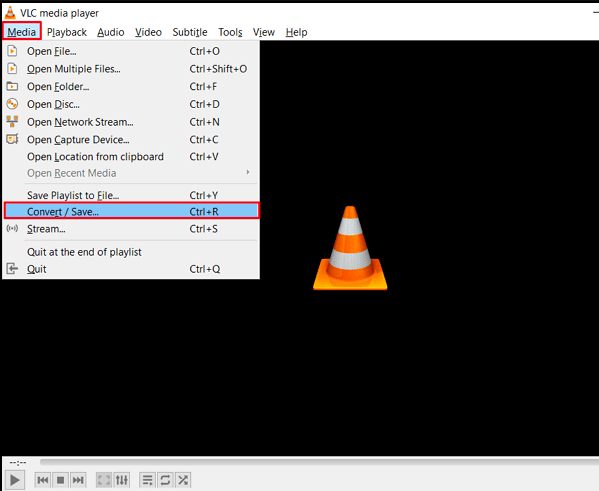The width and height of the screenshot is (599, 491).
Task: Choose Open File... menu entry
Action: (x=131, y=51)
